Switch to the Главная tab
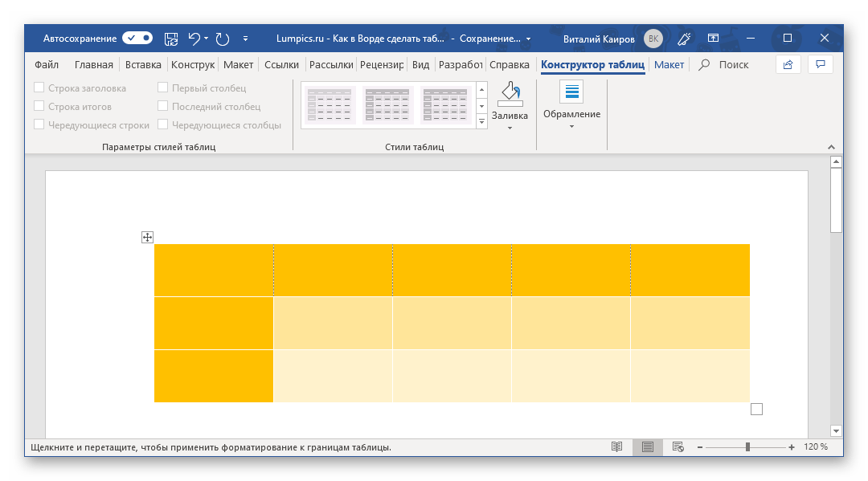Viewport: 868px width, 481px height. (94, 64)
